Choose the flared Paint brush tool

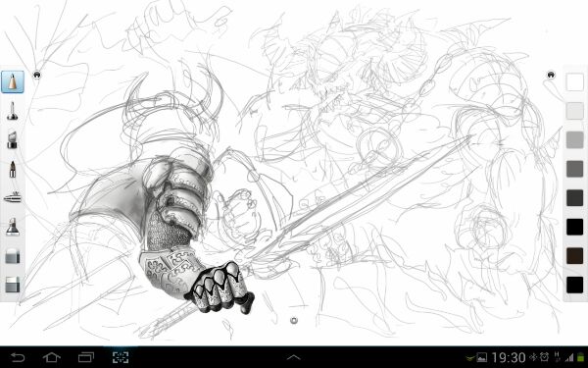13,227
